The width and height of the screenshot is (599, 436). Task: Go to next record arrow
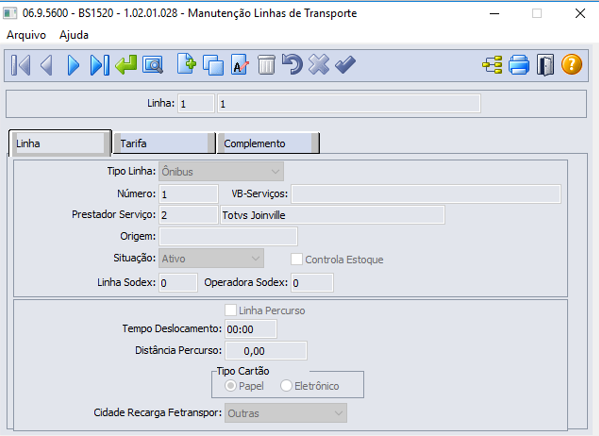(x=73, y=65)
